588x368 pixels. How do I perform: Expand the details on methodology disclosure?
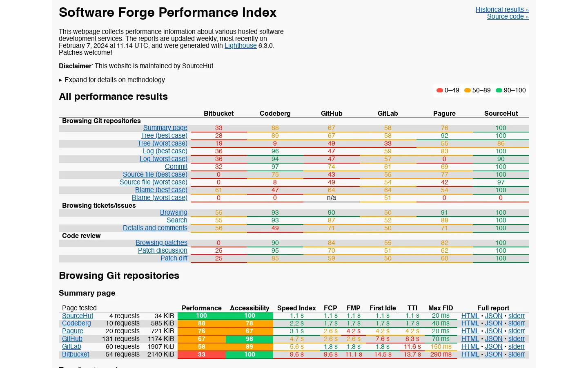(x=112, y=80)
